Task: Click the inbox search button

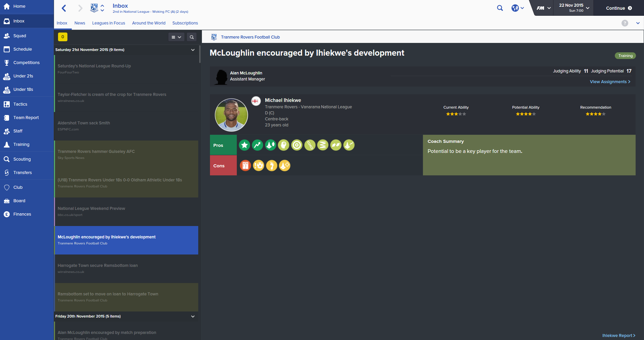Action: pos(192,37)
